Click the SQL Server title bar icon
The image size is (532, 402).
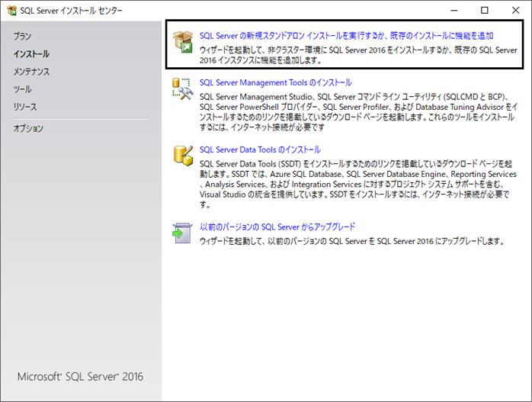11,11
